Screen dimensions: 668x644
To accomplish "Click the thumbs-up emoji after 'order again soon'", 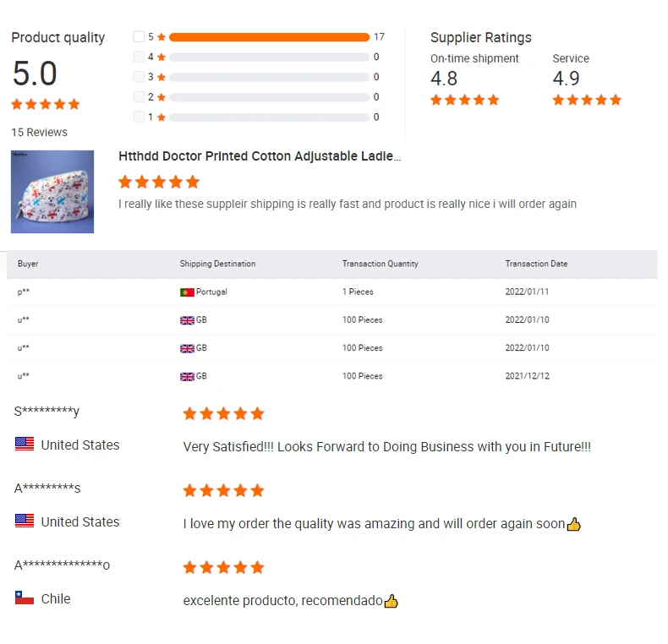I will point(574,524).
